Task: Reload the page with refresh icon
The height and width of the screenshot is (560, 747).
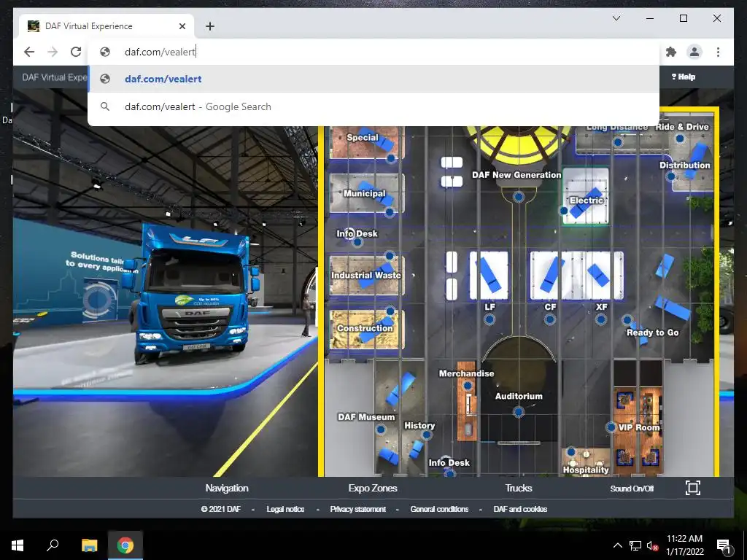Action: pos(76,52)
